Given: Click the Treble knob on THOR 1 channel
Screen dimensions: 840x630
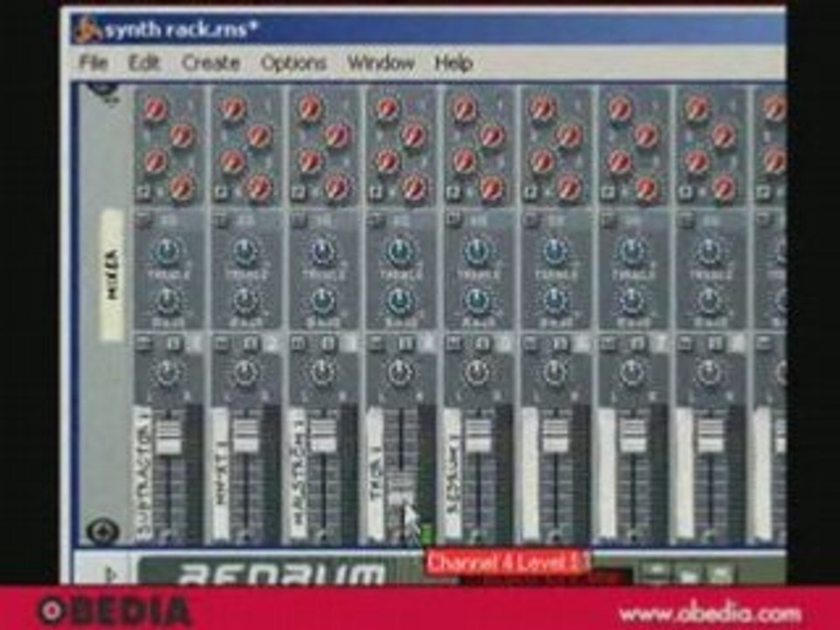Looking at the screenshot, I should click(x=400, y=252).
